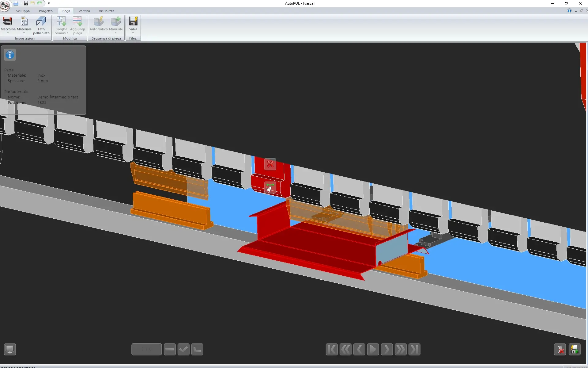Click the floppy disk save icon in quick access

tap(26, 3)
